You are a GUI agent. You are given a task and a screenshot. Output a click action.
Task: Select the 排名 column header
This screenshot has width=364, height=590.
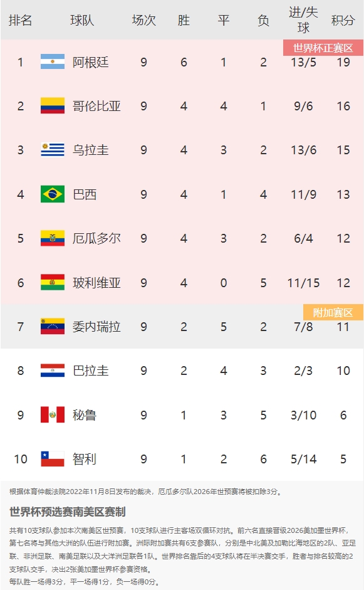20,20
